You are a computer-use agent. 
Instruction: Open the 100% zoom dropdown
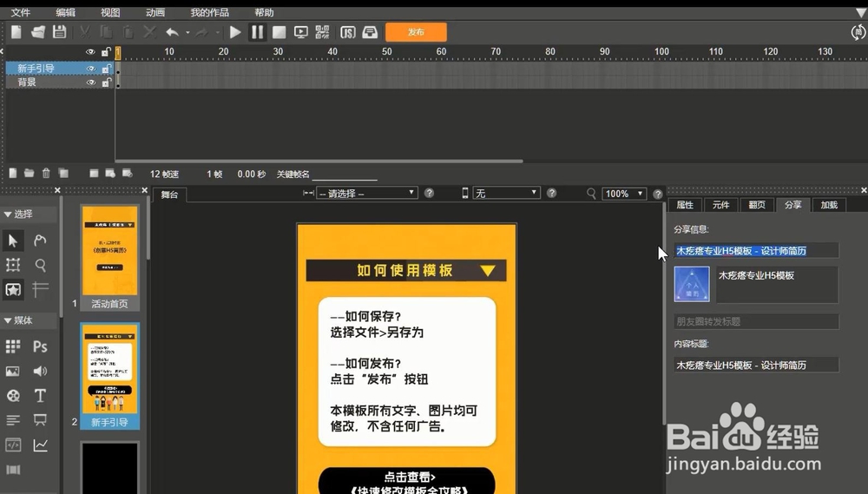click(624, 194)
